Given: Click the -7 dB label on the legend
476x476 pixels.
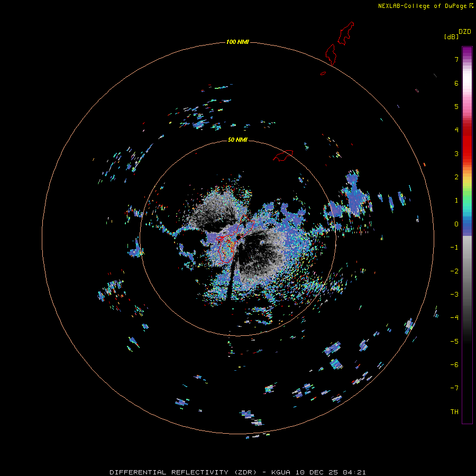Looking at the screenshot, I should pos(454,388).
